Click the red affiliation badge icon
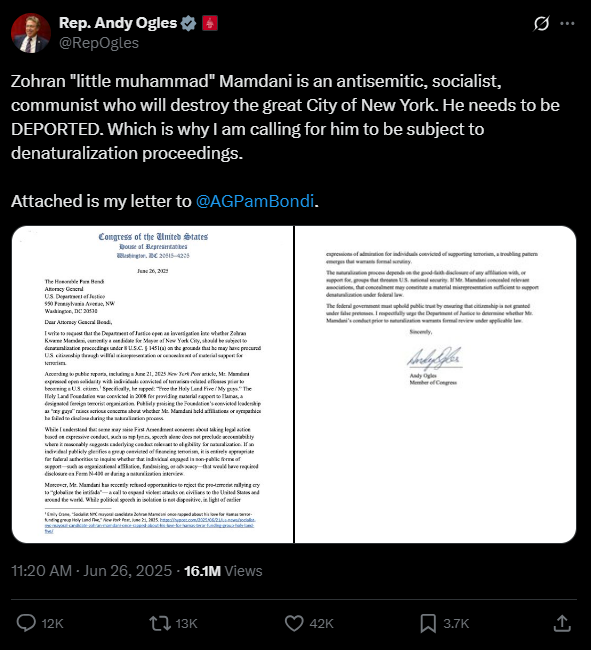The height and width of the screenshot is (650, 591). 210,23
